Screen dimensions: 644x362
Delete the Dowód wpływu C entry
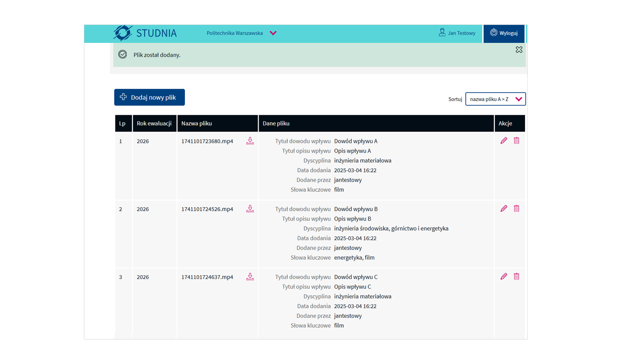(x=517, y=277)
